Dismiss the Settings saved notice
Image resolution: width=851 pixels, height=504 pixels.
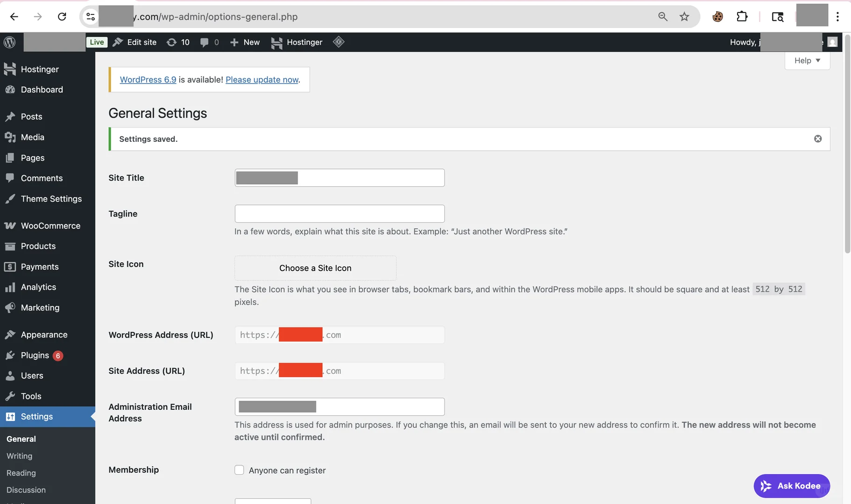(817, 139)
